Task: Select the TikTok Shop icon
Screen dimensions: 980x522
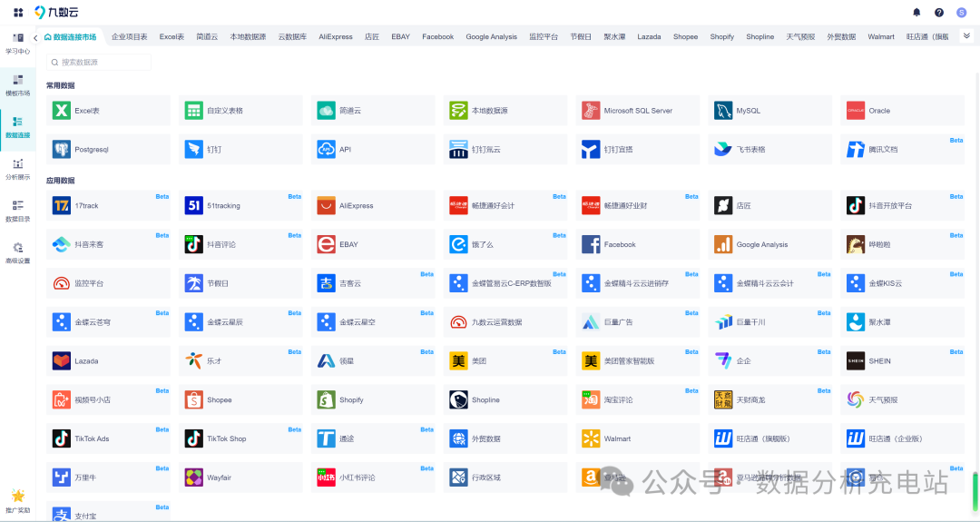Action: point(194,438)
